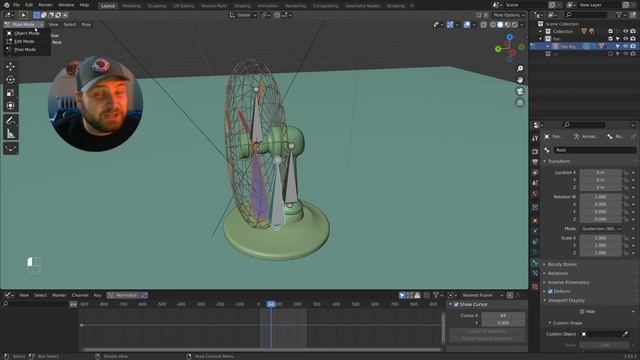Open the Pose menu in viewport header
The image size is (640, 360).
(x=86, y=24)
